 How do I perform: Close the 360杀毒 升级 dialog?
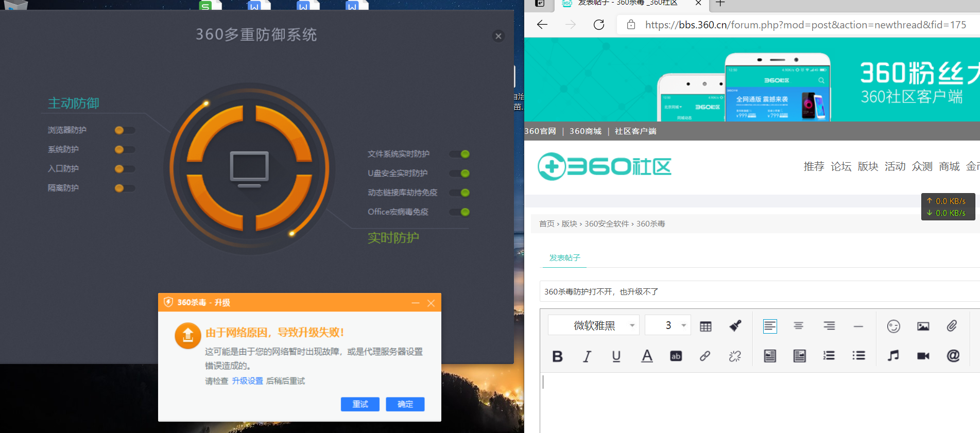431,303
